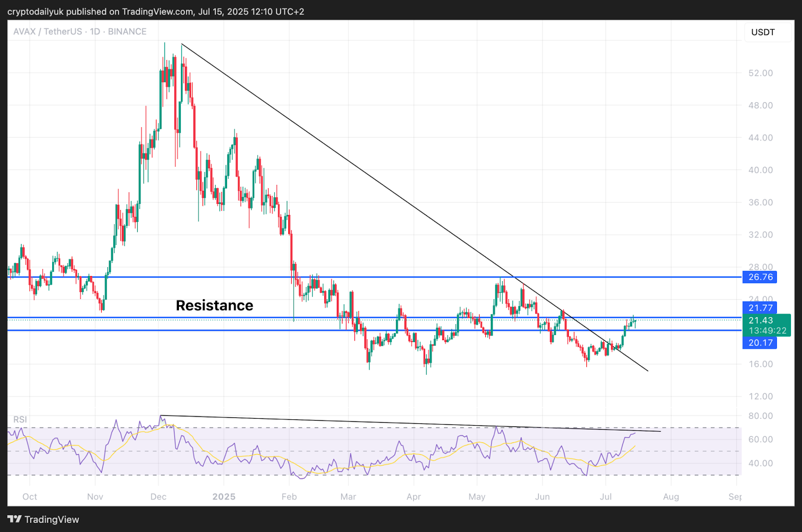Open the USDT currency selector
Image resolution: width=802 pixels, height=532 pixels.
763,32
